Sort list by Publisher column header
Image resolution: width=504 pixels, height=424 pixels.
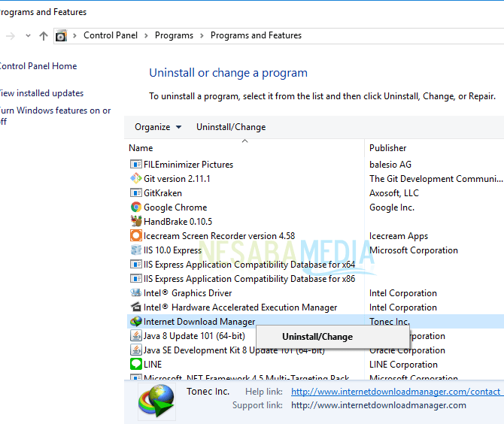[387, 148]
